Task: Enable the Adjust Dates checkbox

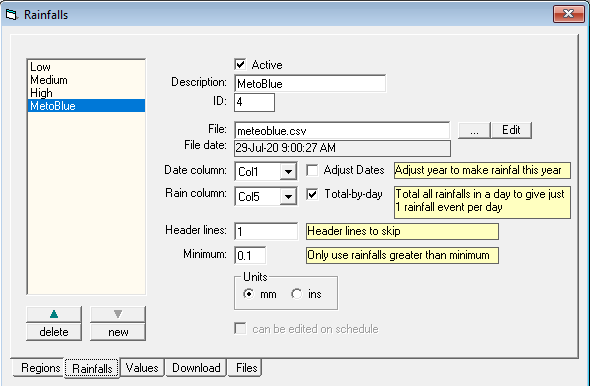Action: (312, 170)
